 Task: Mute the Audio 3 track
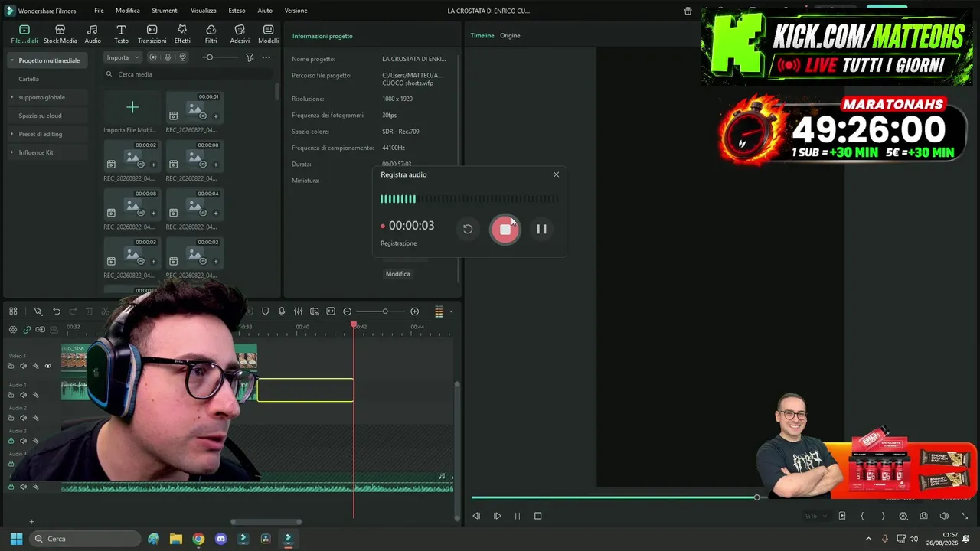(23, 441)
